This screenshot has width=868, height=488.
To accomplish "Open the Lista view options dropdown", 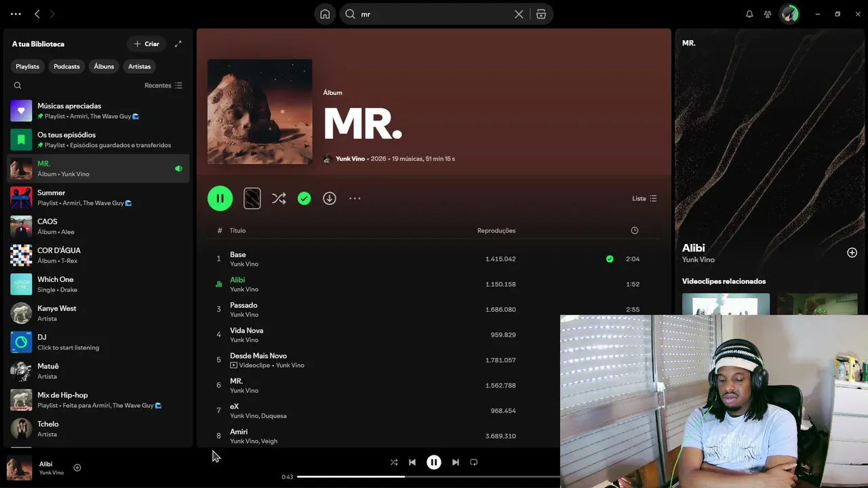I will coord(644,199).
